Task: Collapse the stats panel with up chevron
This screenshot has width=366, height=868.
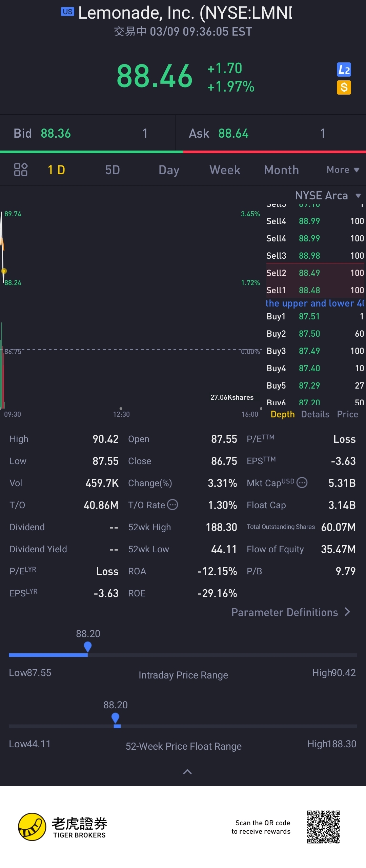Action: [187, 772]
